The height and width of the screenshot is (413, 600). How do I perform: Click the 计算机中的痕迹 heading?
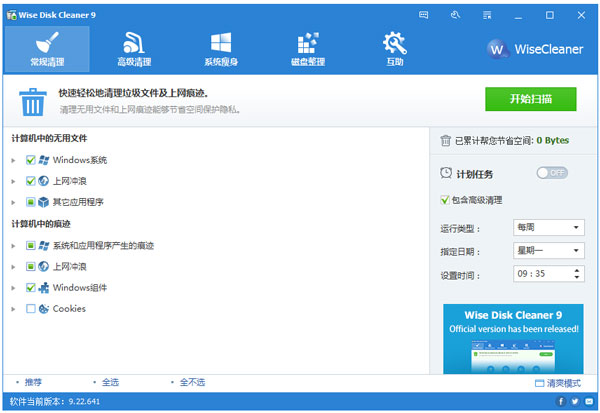point(41,224)
